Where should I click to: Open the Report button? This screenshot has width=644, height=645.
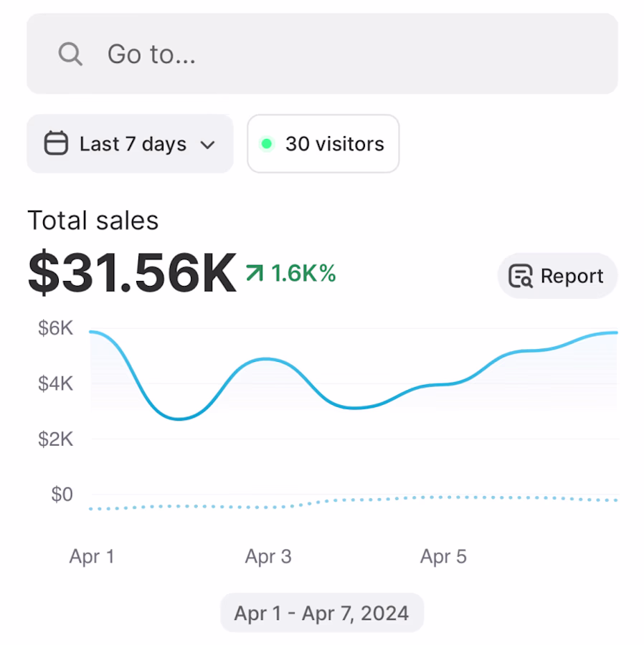(x=558, y=276)
